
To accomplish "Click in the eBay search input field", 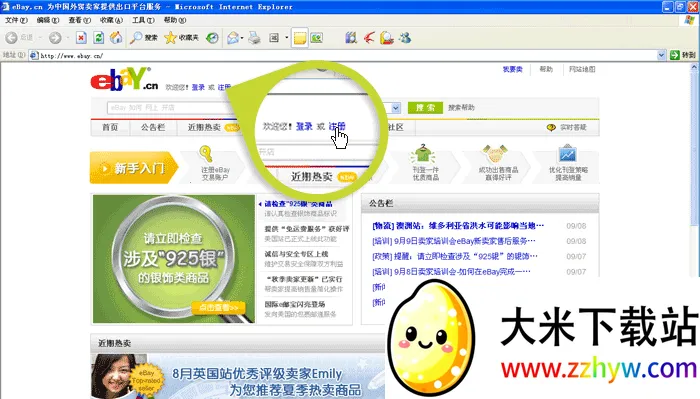I will pos(170,108).
